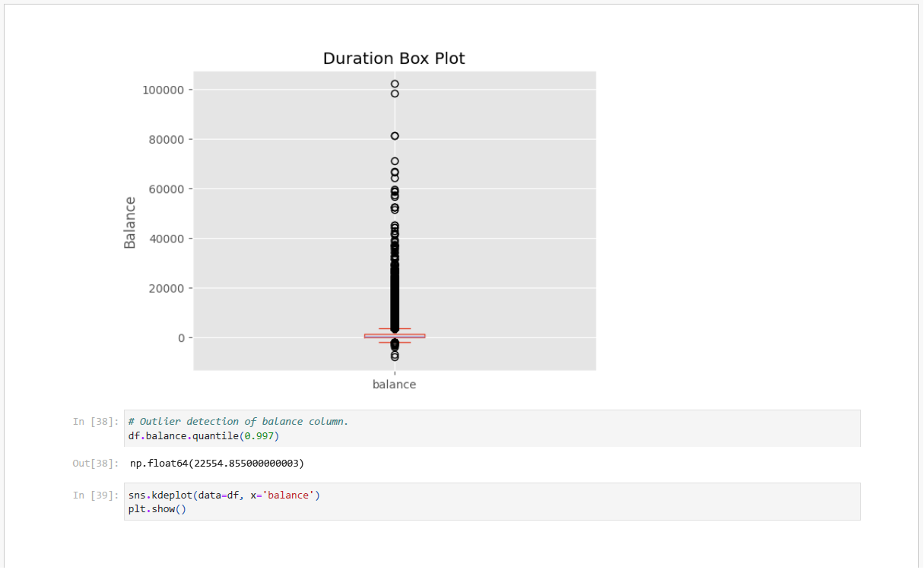Click the lowest negative outlier below zero
Image resolution: width=924 pixels, height=573 pixels.
[395, 356]
